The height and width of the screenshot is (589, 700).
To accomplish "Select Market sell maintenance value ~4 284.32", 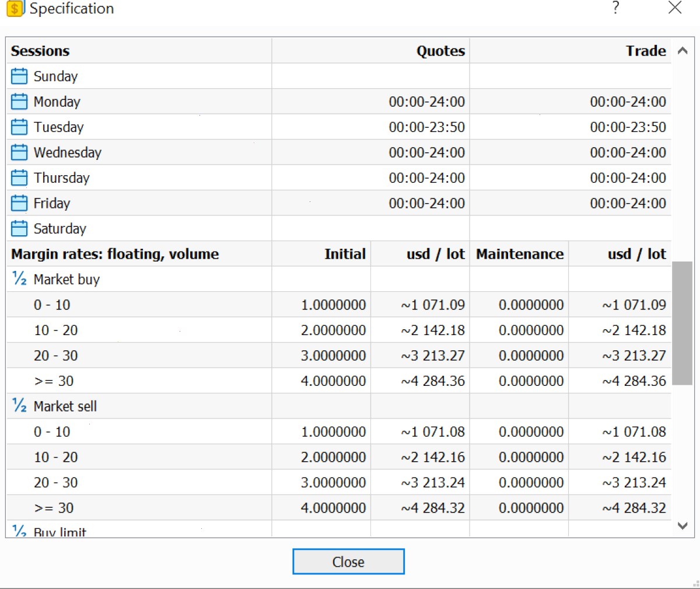I will point(634,508).
